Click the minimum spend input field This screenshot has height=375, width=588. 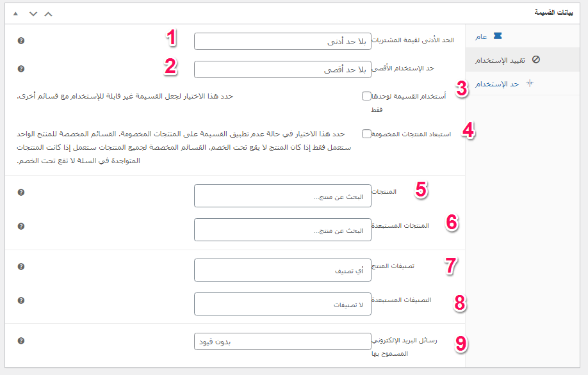pyautogui.click(x=282, y=42)
